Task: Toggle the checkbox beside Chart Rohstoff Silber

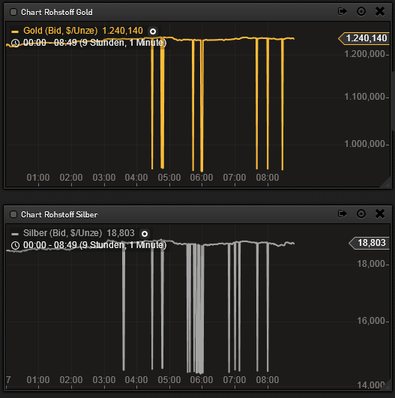Action: [13, 214]
